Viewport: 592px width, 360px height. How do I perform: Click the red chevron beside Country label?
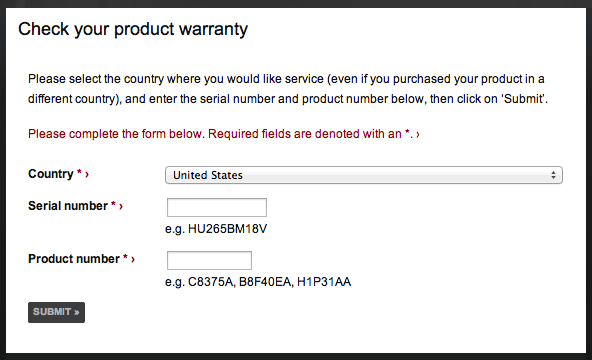coord(87,174)
